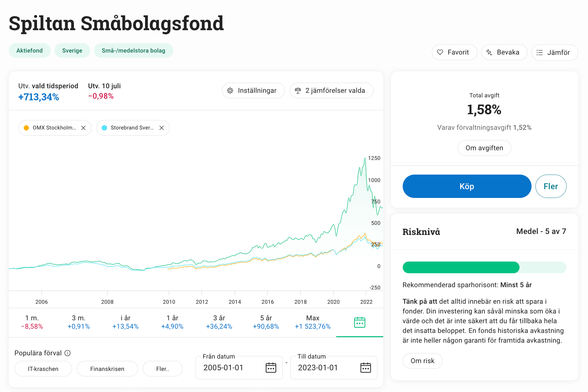This screenshot has height=392, width=588.
Task: Click the heart Favorit icon
Action: click(x=440, y=52)
